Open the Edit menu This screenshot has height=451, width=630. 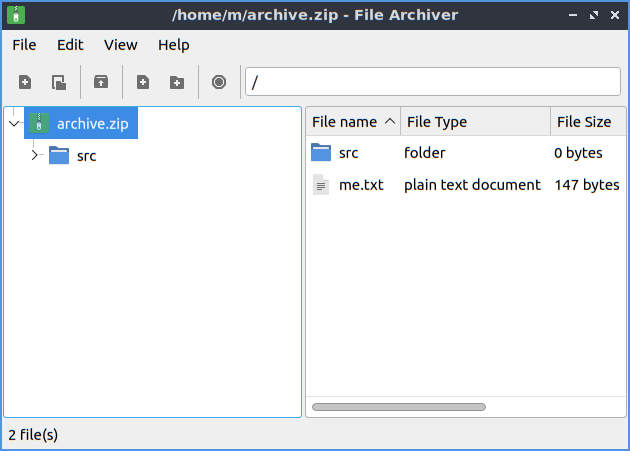[70, 45]
